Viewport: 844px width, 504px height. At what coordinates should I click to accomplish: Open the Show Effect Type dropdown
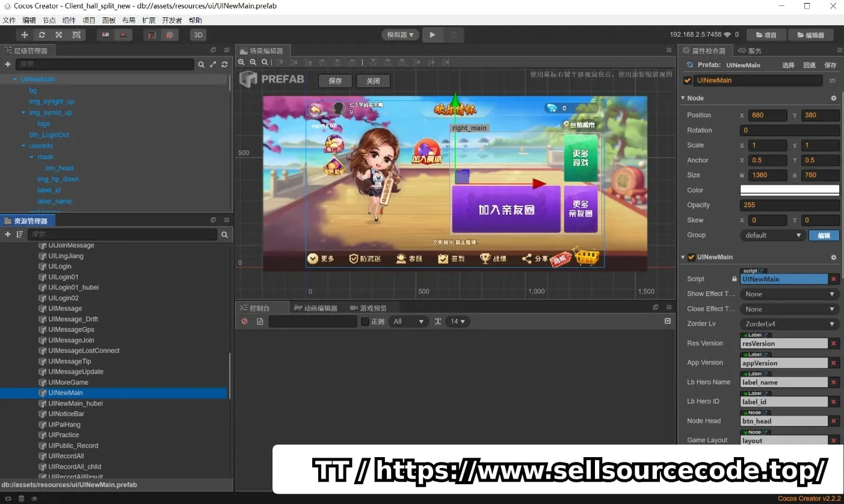pyautogui.click(x=790, y=294)
